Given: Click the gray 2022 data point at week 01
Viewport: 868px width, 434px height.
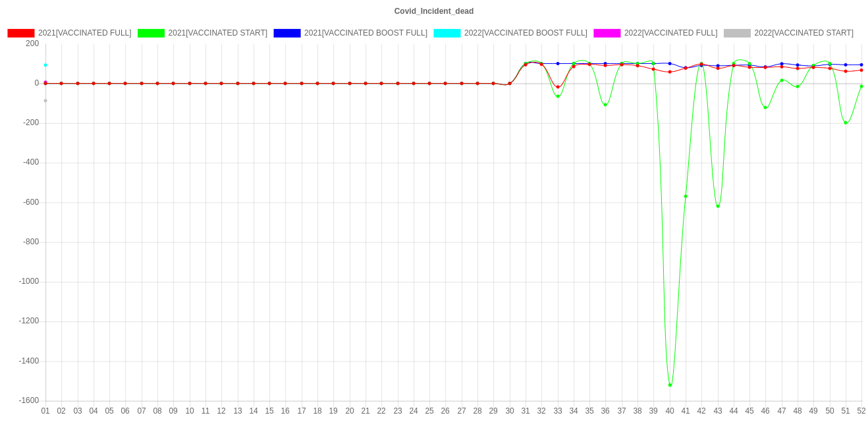Looking at the screenshot, I should click(45, 101).
